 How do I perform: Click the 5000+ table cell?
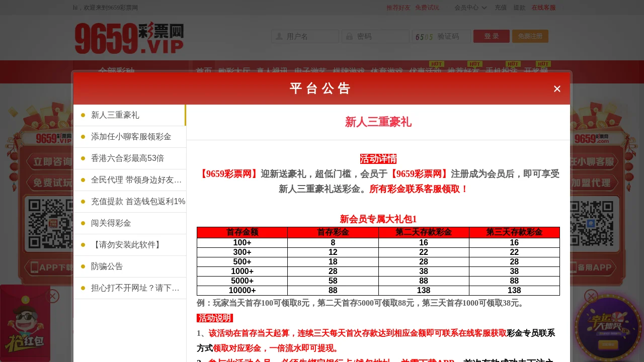coord(242,281)
